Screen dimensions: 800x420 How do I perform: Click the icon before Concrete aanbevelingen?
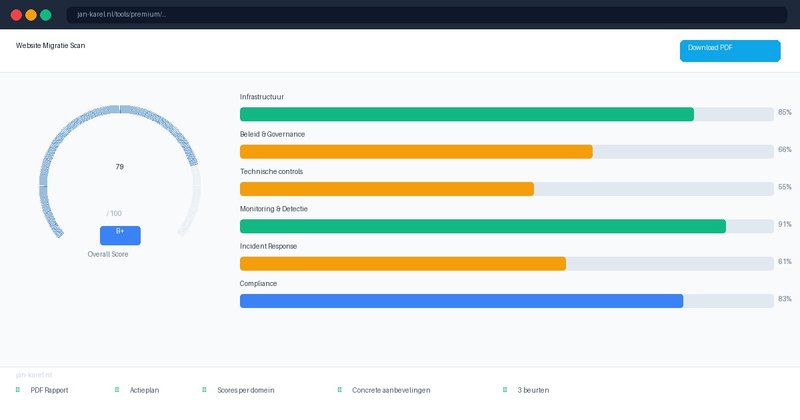[x=340, y=390]
